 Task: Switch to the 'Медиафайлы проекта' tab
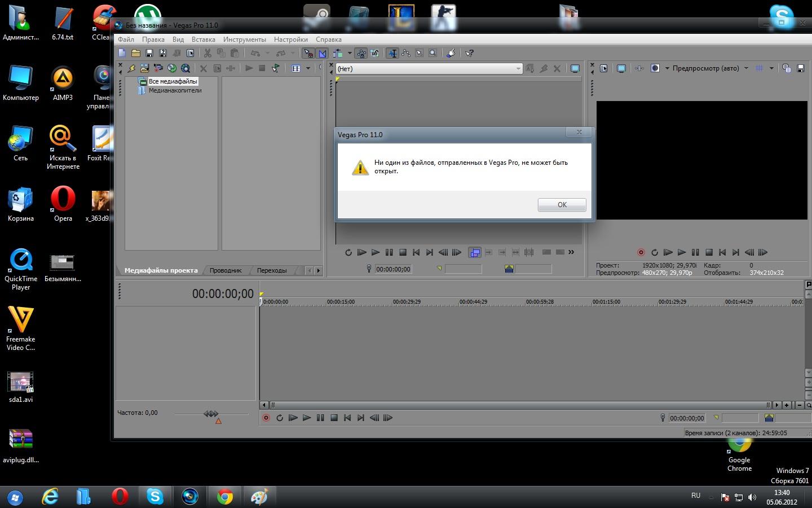point(161,270)
